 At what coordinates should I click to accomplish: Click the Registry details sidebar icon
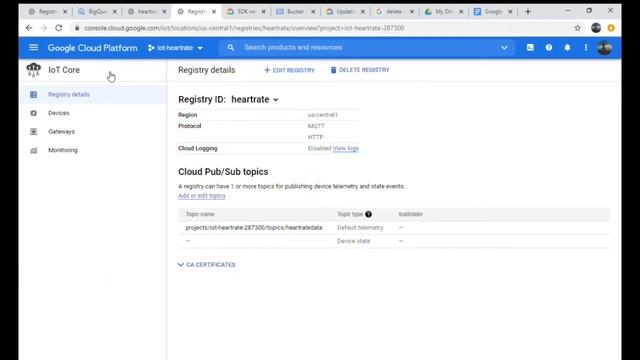[33, 95]
